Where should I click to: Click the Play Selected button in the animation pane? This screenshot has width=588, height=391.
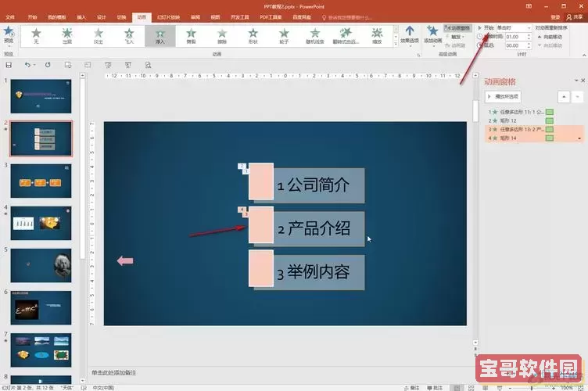[x=503, y=96]
